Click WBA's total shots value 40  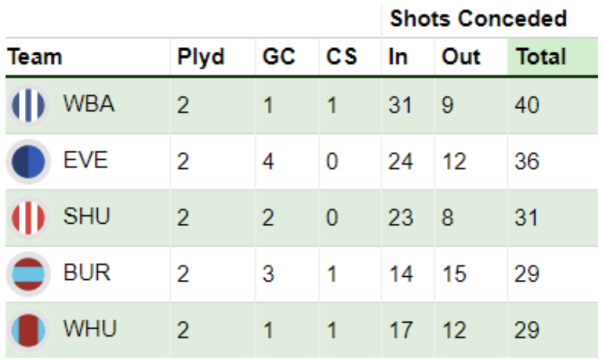(527, 105)
